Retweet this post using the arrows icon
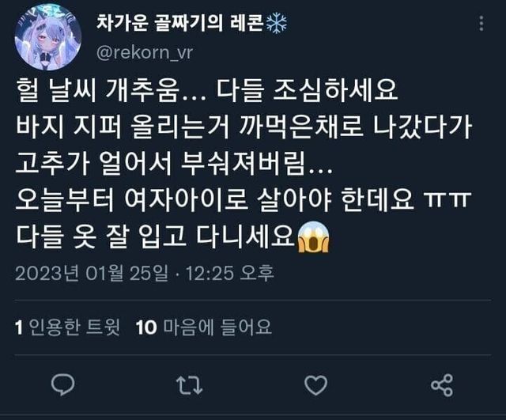Screen dimensions: 506x420 189,385
